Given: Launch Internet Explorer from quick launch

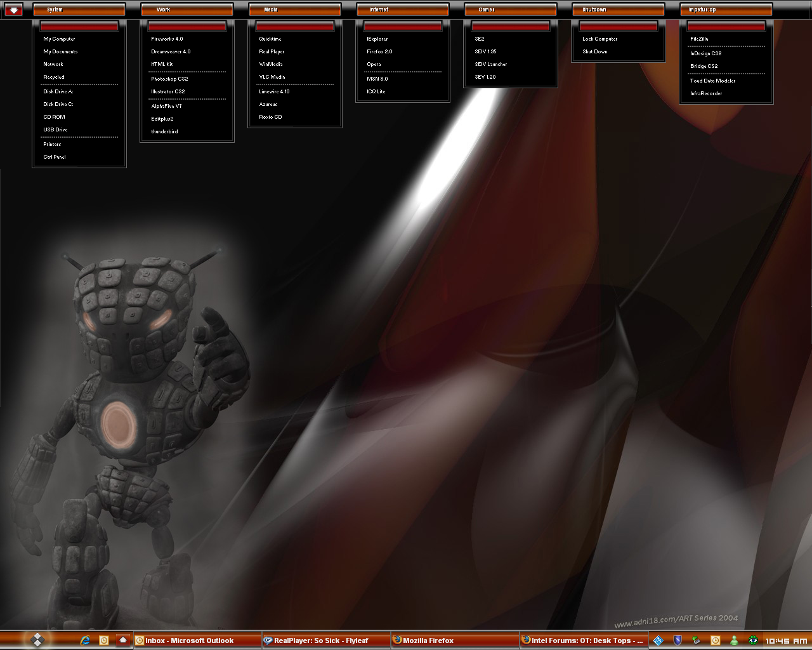Looking at the screenshot, I should pyautogui.click(x=85, y=640).
